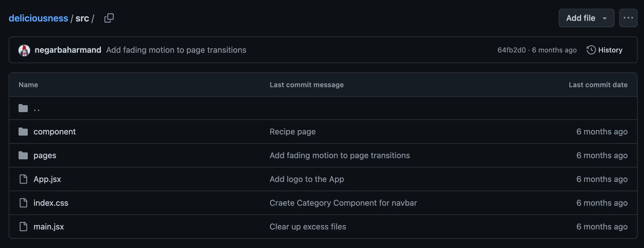Click negarbaharmand's avatar image

[24, 50]
